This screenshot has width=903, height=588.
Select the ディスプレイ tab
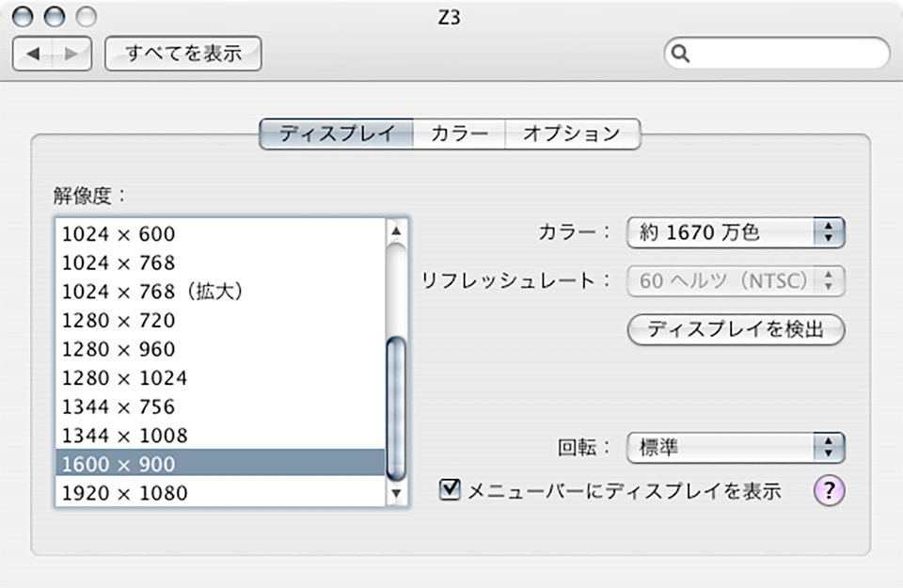337,134
